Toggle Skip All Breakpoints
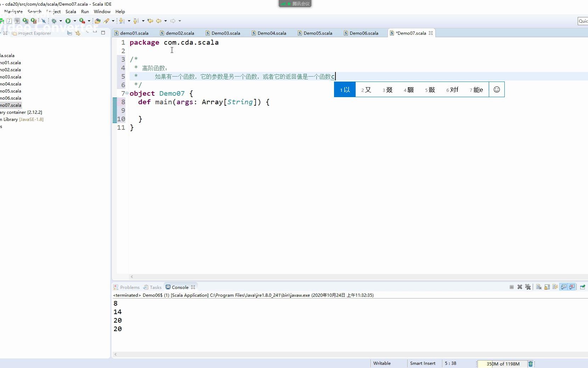Screen dimensions: 588x368 click(44, 21)
